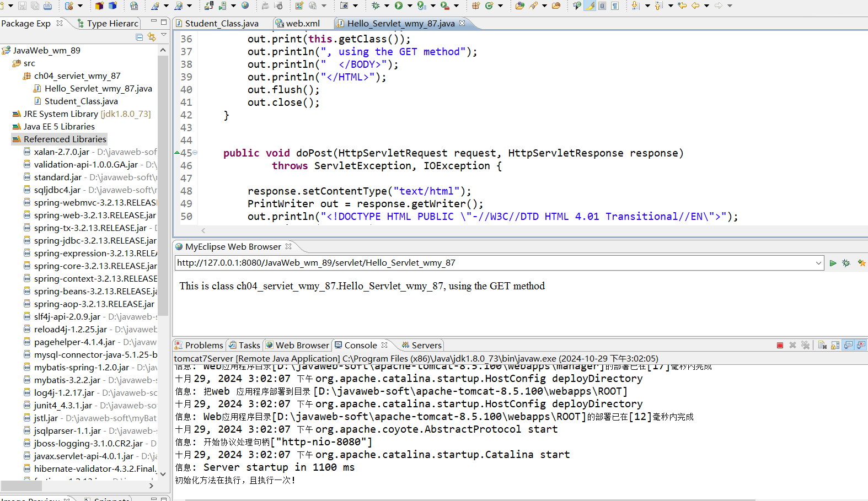Click the bookmark star icon beside browser URL
Screen dimensions: 868x501
(x=861, y=263)
